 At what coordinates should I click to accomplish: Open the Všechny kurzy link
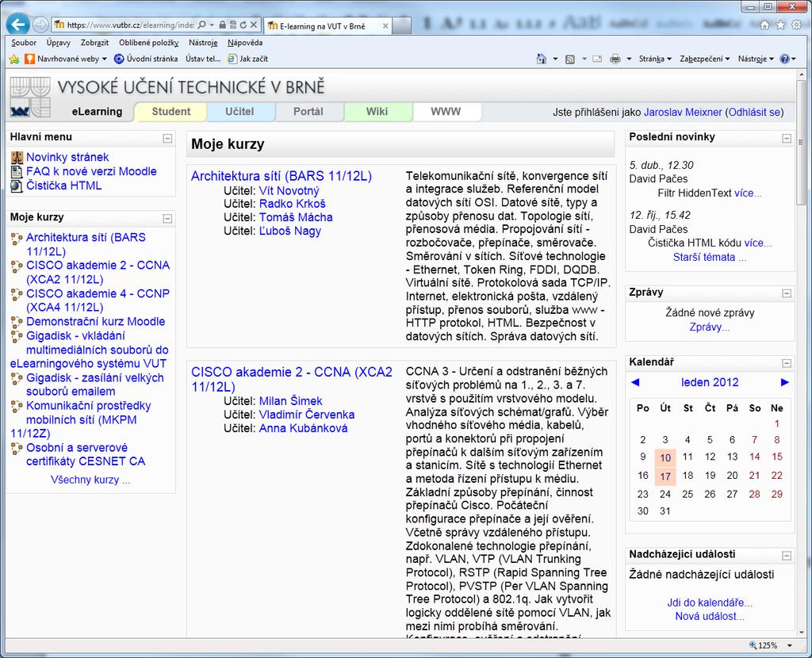tap(90, 480)
